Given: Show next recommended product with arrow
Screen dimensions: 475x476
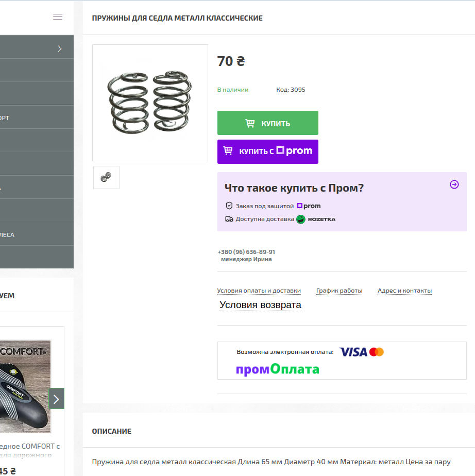Looking at the screenshot, I should (x=56, y=399).
